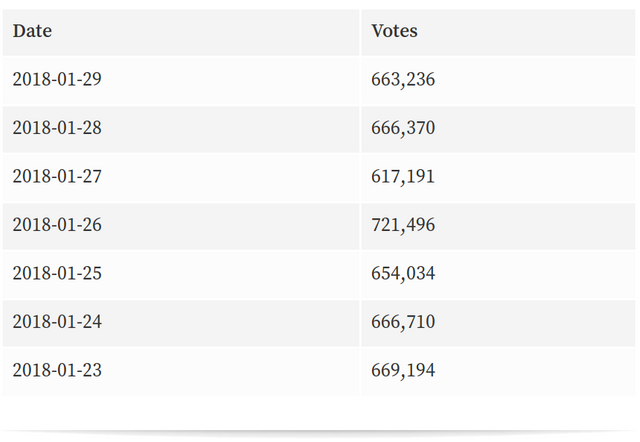Click the 666,710 votes value

coord(403,322)
